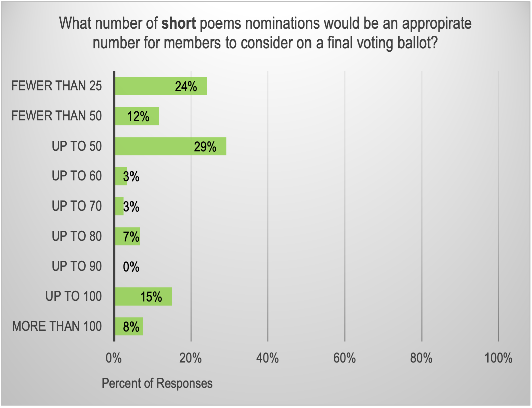Viewport: 532px width, 408px height.
Task: Click the UP TO 80 bar showing 7%
Action: tap(127, 236)
